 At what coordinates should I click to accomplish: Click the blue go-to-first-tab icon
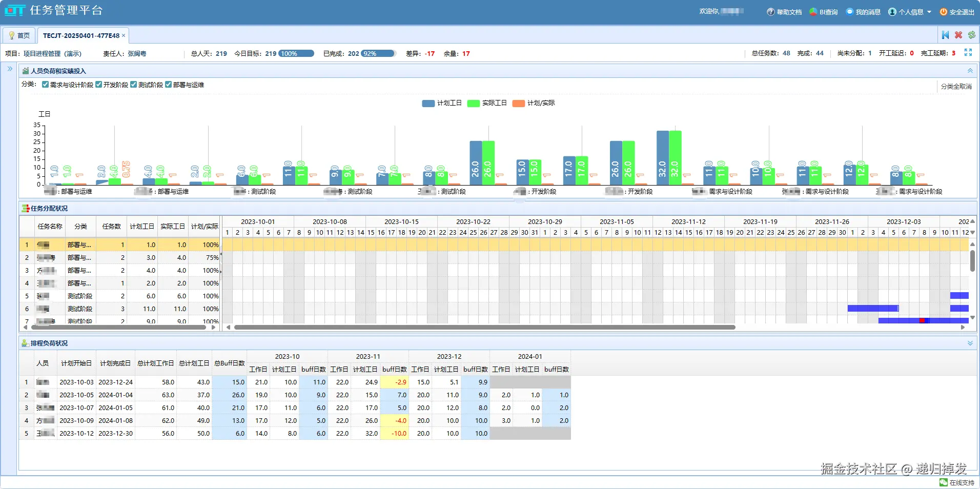pos(945,35)
